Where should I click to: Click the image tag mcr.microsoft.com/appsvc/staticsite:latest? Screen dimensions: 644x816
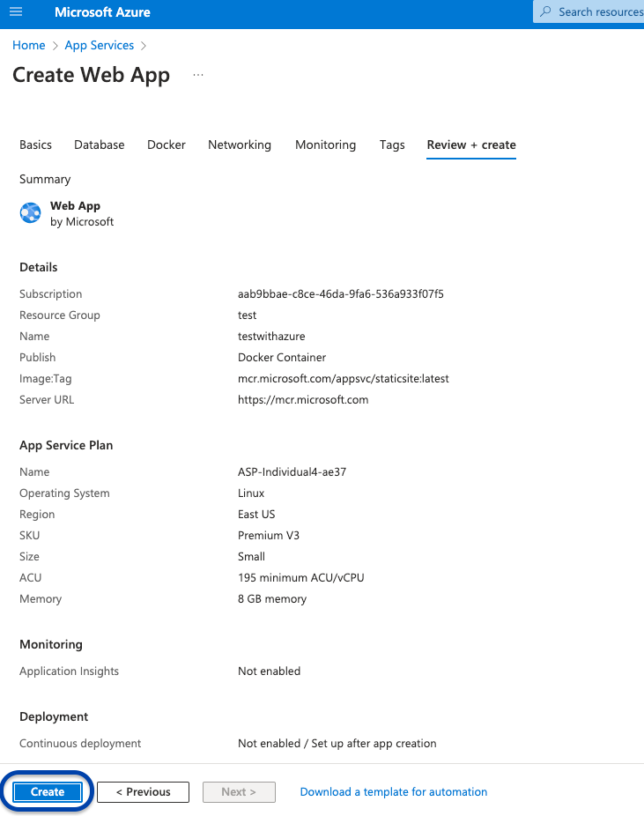click(344, 379)
